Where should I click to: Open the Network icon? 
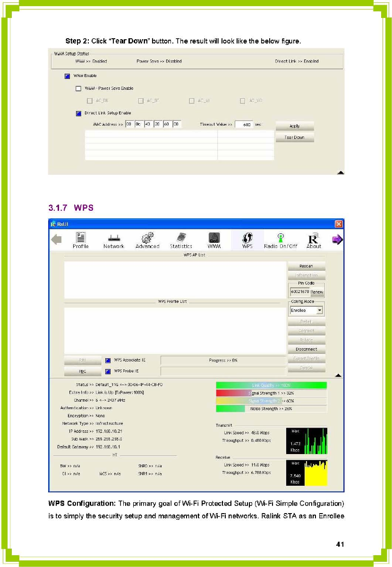coord(113,240)
